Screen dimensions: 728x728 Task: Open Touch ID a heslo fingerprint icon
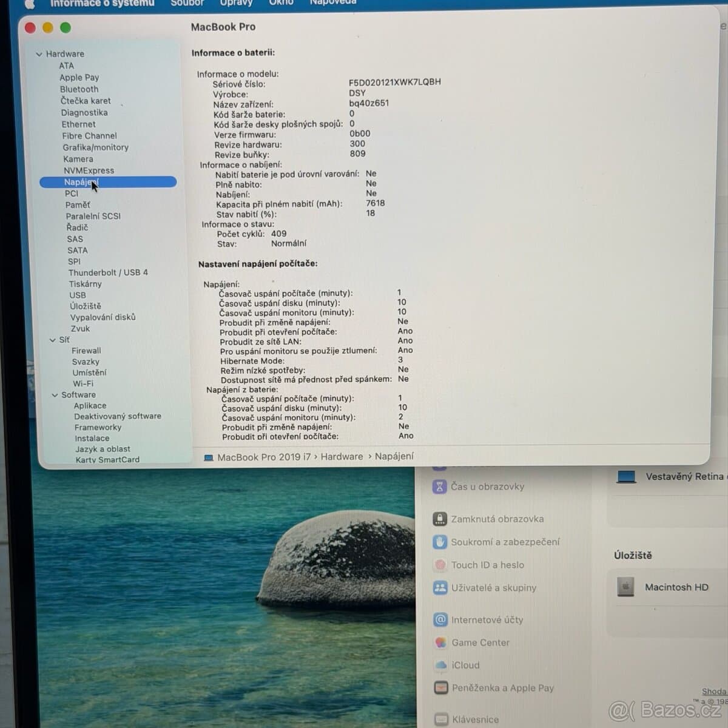pyautogui.click(x=440, y=565)
